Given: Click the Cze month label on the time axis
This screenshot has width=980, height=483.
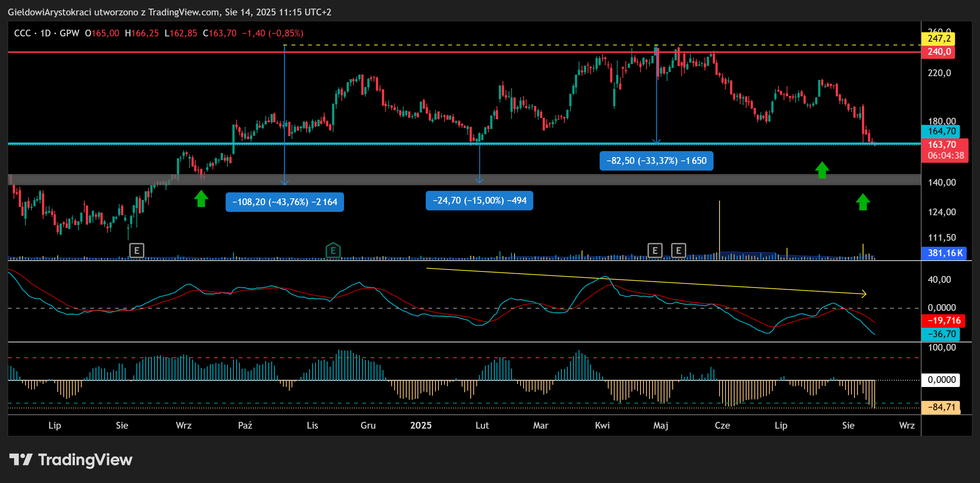Looking at the screenshot, I should point(722,426).
